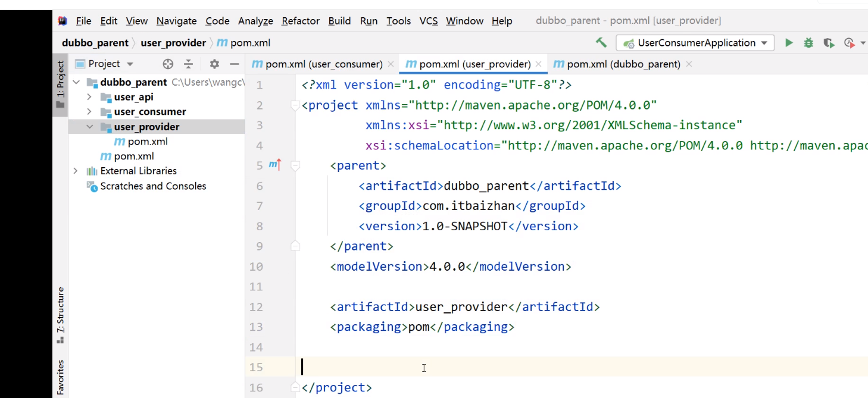Viewport: 868px width, 398px height.
Task: Click the locate/select opened file target icon
Action: [168, 64]
